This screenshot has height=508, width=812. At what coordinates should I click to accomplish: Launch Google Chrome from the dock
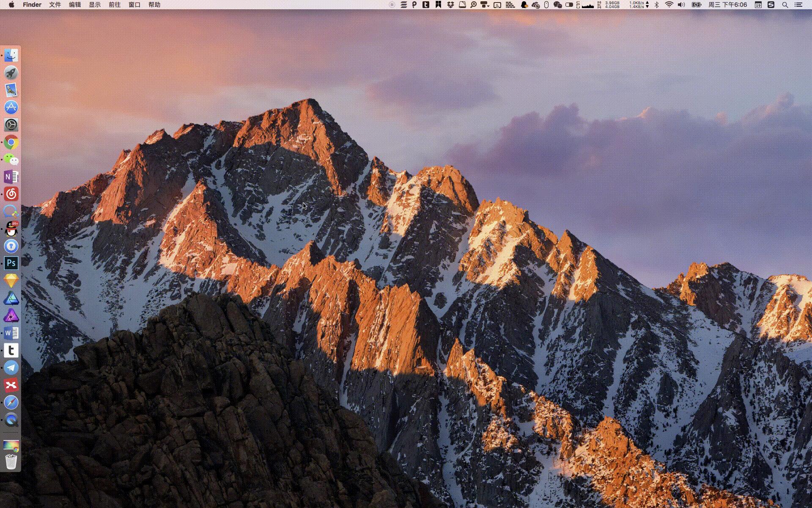coord(11,142)
